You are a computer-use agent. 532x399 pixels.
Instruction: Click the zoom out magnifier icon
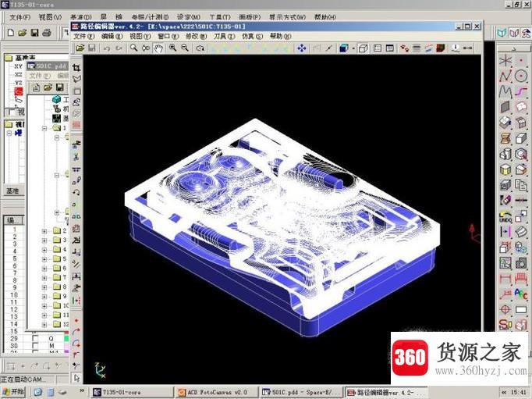coord(185,48)
